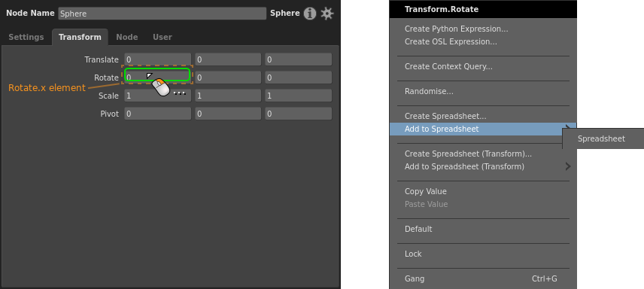Click the Translate X field
Image resolution: width=644 pixels, height=289 pixels.
158,59
